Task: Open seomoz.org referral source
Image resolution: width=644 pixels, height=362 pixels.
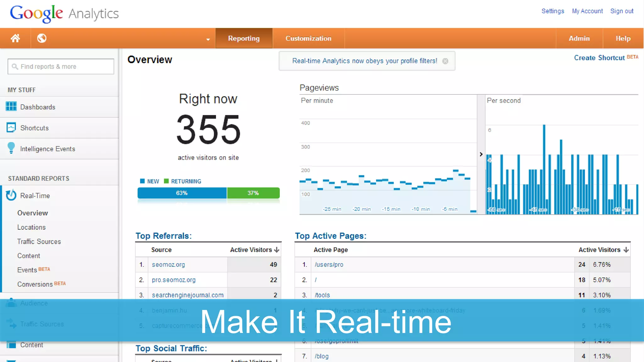Action: 168,265
